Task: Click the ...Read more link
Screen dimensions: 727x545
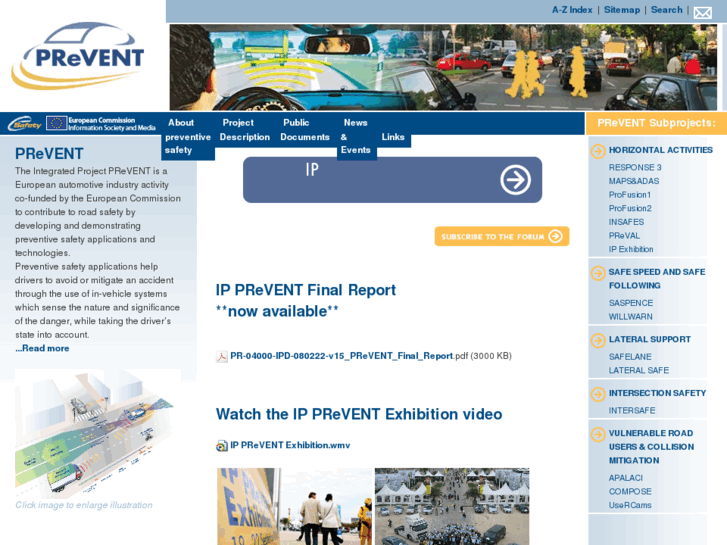Action: [x=42, y=348]
